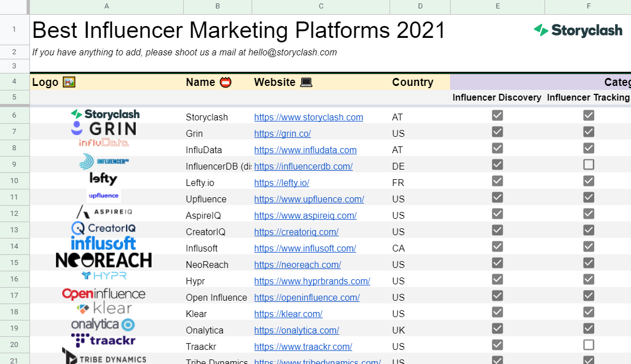Image resolution: width=631 pixels, height=364 pixels.
Task: Click the InfluencerDB logo image
Action: tap(104, 162)
